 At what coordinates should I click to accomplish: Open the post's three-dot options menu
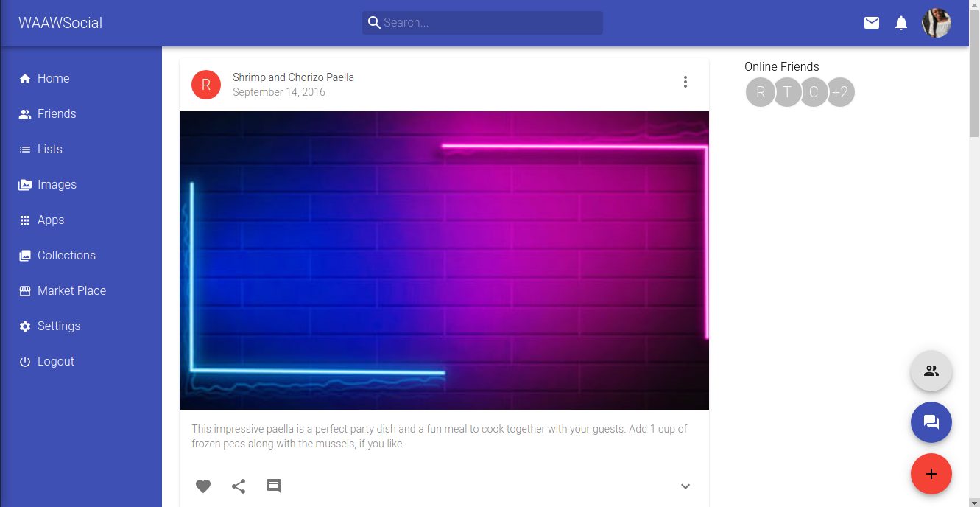(685, 82)
